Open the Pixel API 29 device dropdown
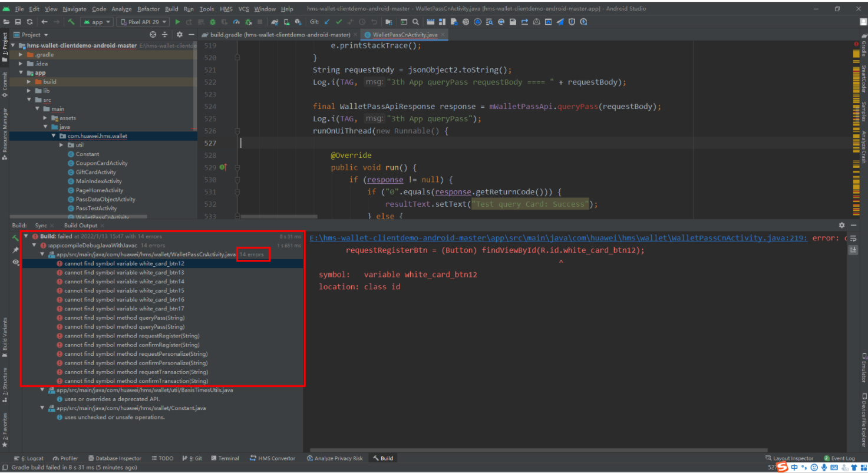The width and height of the screenshot is (868, 473). pyautogui.click(x=142, y=22)
